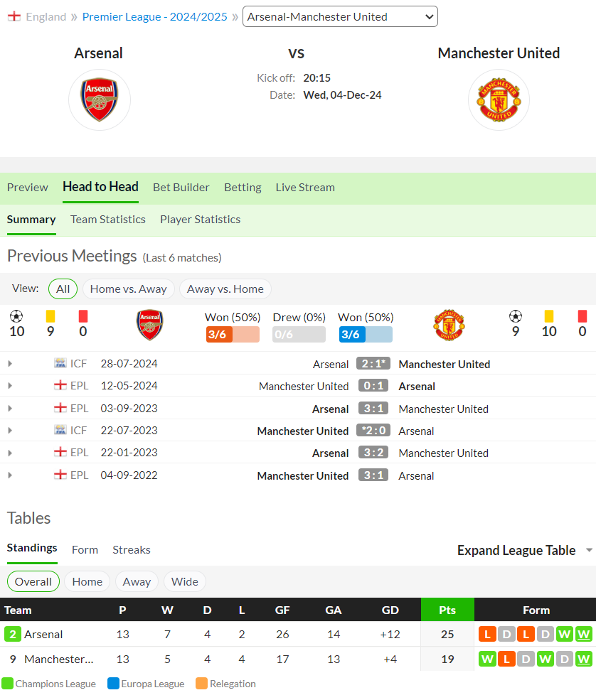Click the large Arsenal crest in header
The height and width of the screenshot is (700, 596).
tap(99, 99)
